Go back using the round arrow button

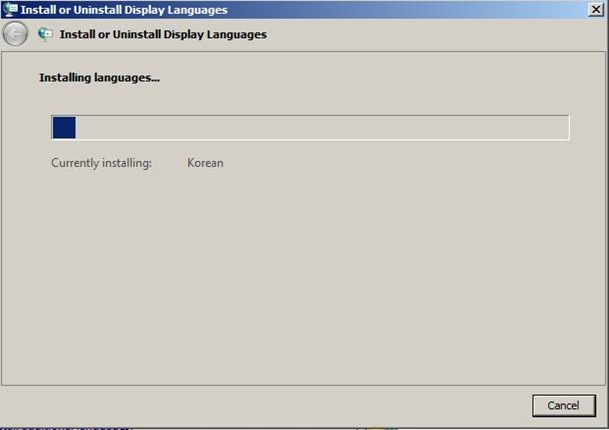click(15, 34)
